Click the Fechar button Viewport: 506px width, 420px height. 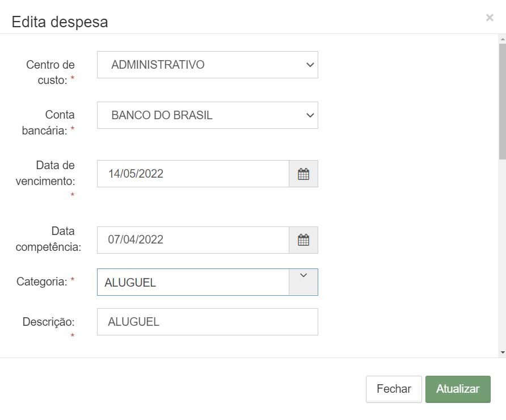point(394,389)
